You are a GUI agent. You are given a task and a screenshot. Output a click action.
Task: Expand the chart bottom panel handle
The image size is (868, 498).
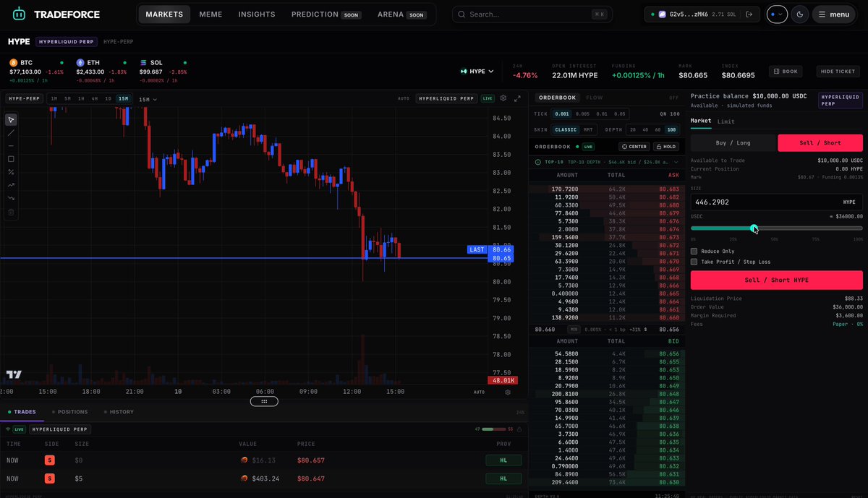(x=264, y=400)
